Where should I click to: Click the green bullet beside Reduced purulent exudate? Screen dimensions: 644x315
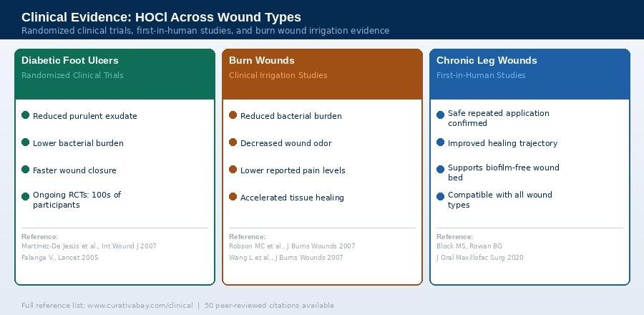[26, 115]
